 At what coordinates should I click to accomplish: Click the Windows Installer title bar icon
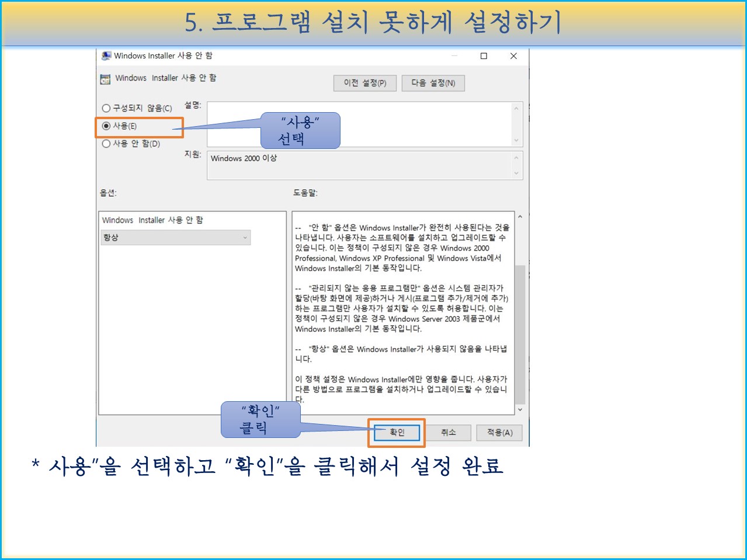point(106,56)
